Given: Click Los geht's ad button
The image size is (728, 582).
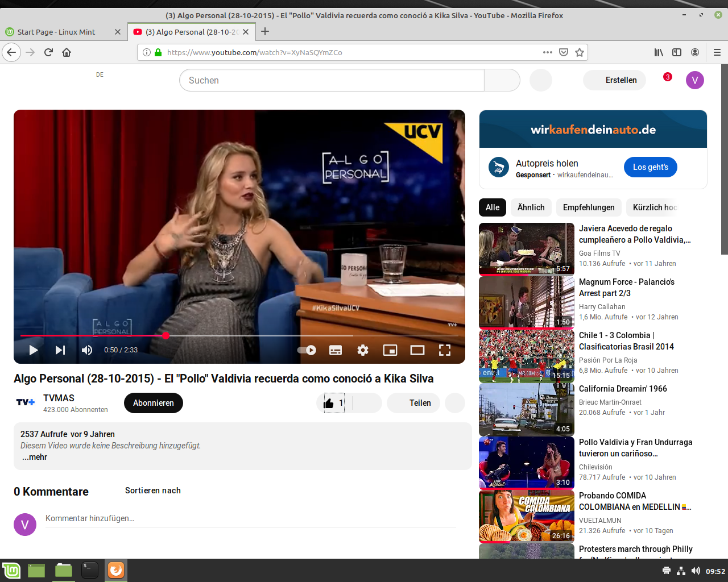Looking at the screenshot, I should (x=651, y=167).
